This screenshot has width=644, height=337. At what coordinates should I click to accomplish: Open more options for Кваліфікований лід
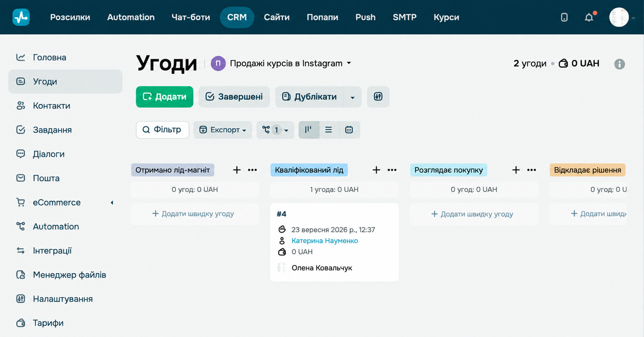coord(392,170)
